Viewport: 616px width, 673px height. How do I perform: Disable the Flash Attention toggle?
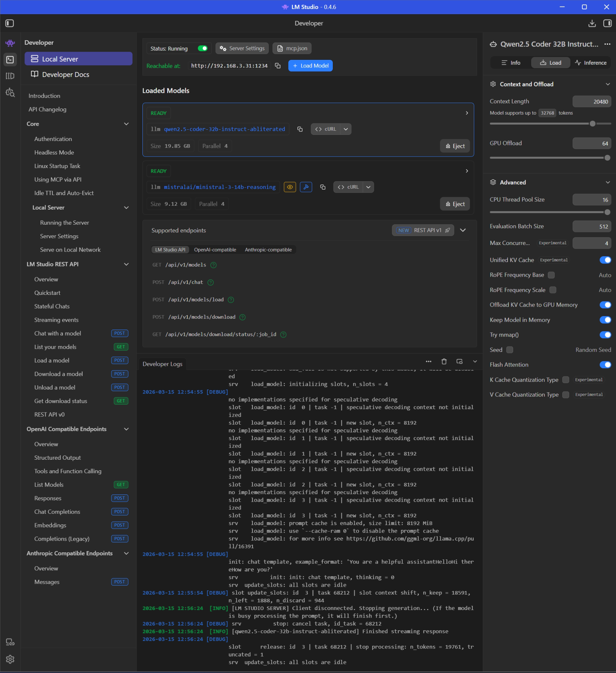click(605, 365)
